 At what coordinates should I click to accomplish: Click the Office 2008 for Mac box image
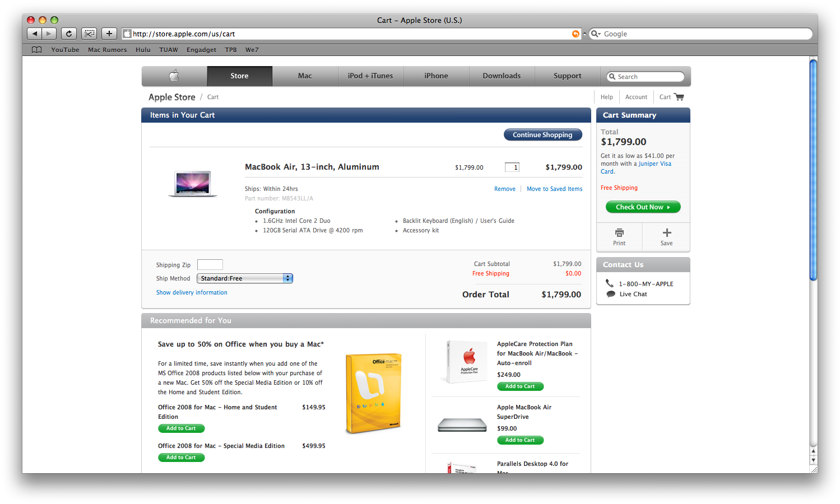(373, 393)
